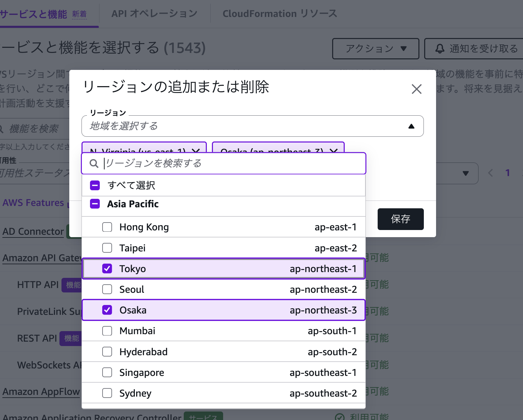This screenshot has height=420, width=523.
Task: Check the Mumbai region
Action: tap(107, 331)
